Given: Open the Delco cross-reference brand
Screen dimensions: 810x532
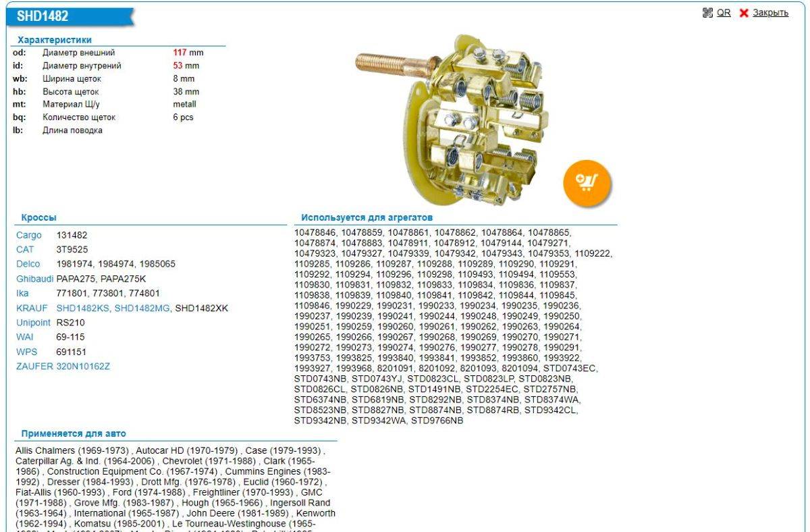Looking at the screenshot, I should (28, 264).
